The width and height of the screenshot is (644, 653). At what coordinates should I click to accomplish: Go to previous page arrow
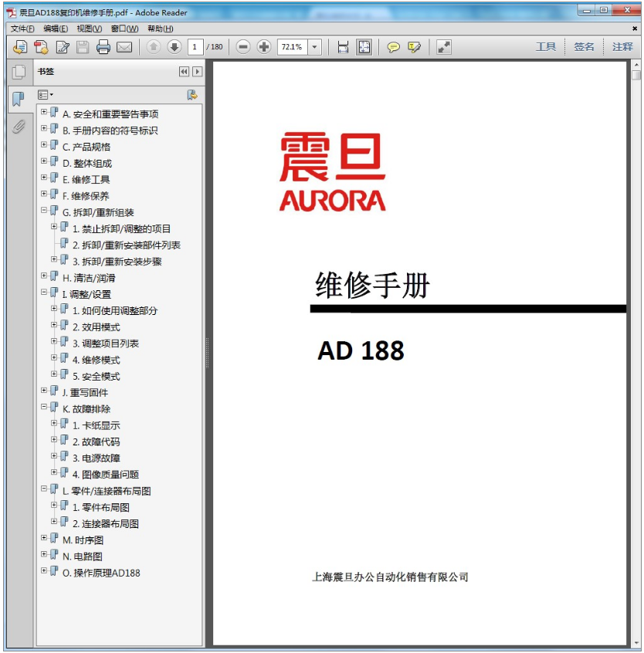pyautogui.click(x=154, y=47)
